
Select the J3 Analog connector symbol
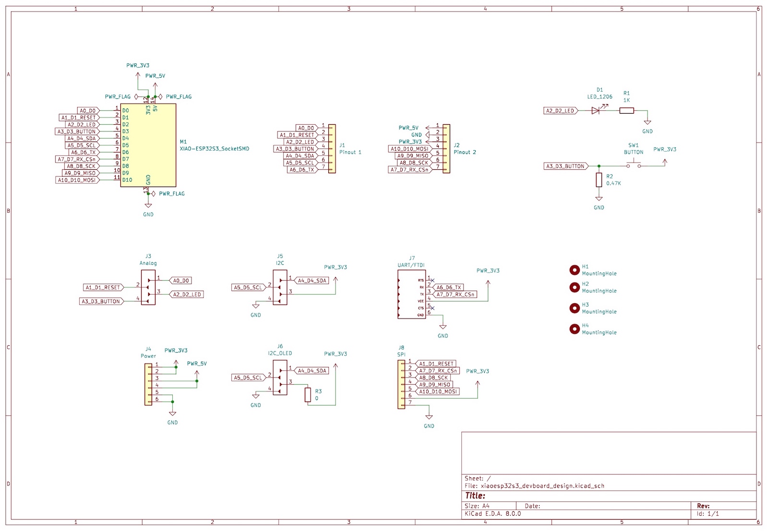148,287
